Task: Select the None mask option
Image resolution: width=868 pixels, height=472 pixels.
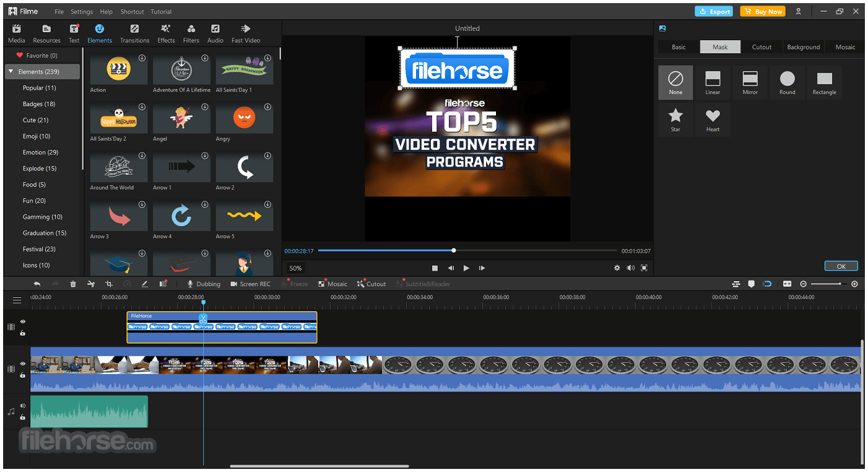Action: point(676,82)
